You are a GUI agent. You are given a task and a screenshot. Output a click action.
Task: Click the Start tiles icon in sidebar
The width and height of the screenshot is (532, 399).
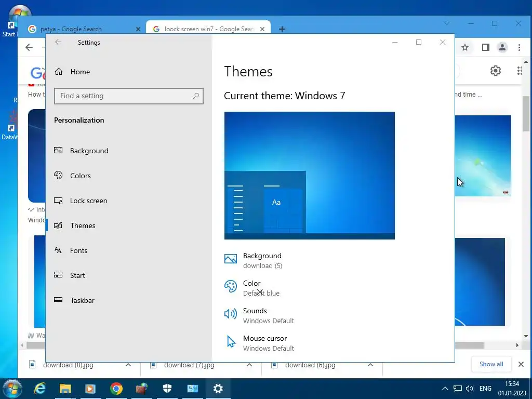[x=58, y=275]
